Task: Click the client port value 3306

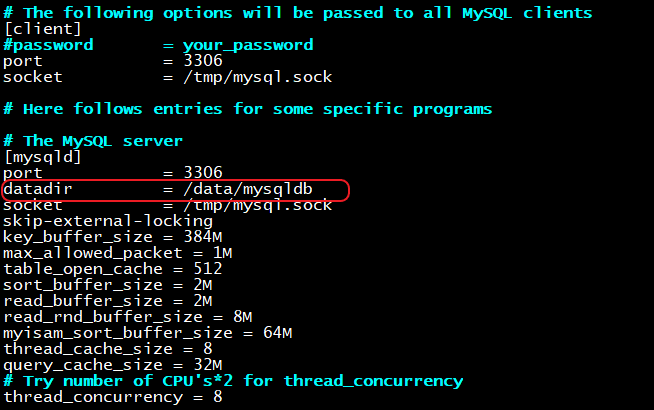Action: coord(203,61)
